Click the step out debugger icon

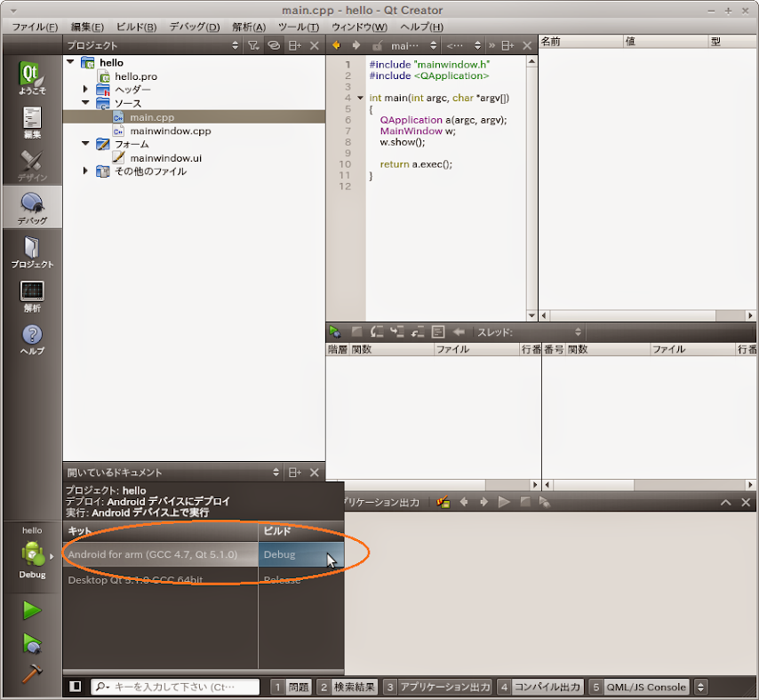click(417, 332)
